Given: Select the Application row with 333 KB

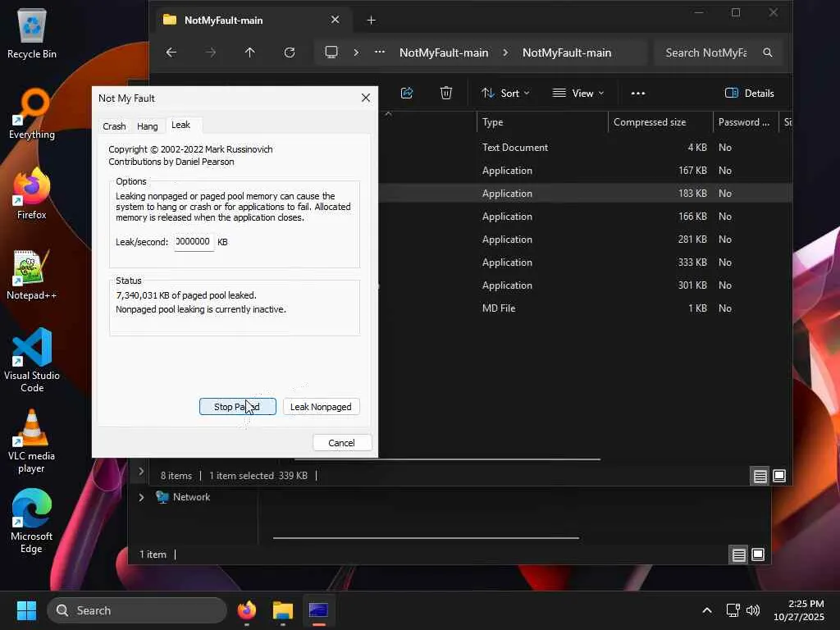Looking at the screenshot, I should [585, 262].
